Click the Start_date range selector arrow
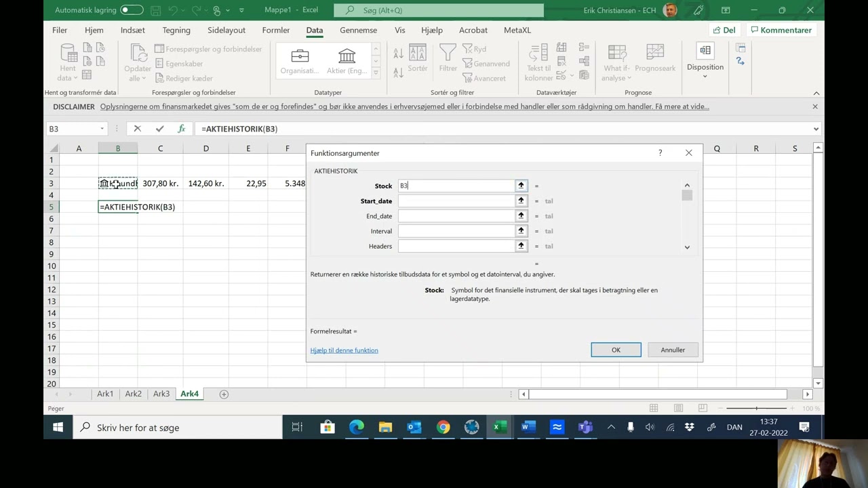This screenshot has width=868, height=488. click(x=521, y=201)
